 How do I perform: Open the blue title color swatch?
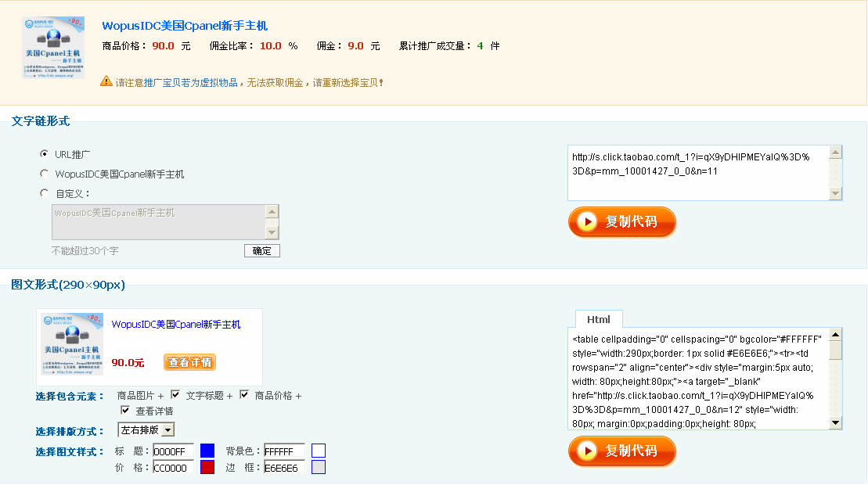tap(207, 451)
